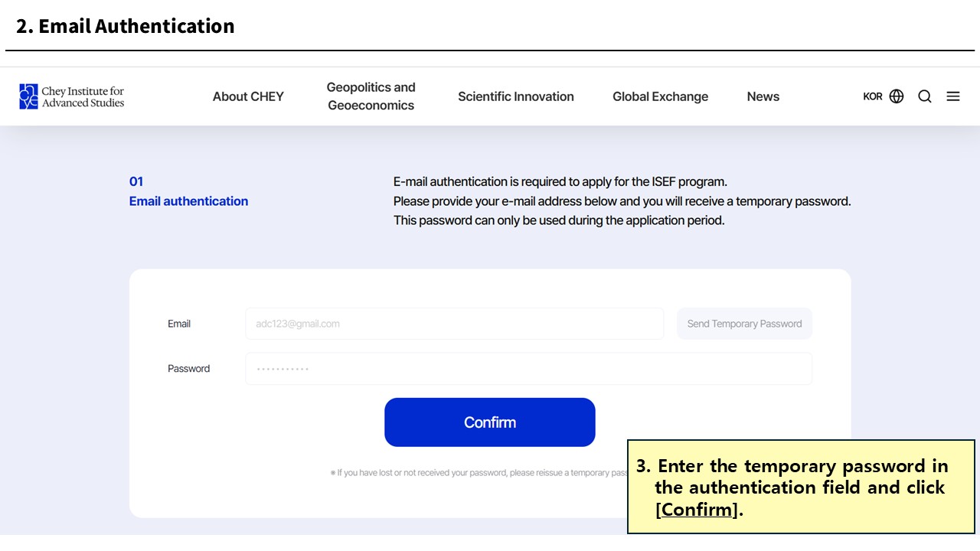This screenshot has height=551, width=980.
Task: Click the slide title '2. Email Authentication'
Action: pos(126,26)
